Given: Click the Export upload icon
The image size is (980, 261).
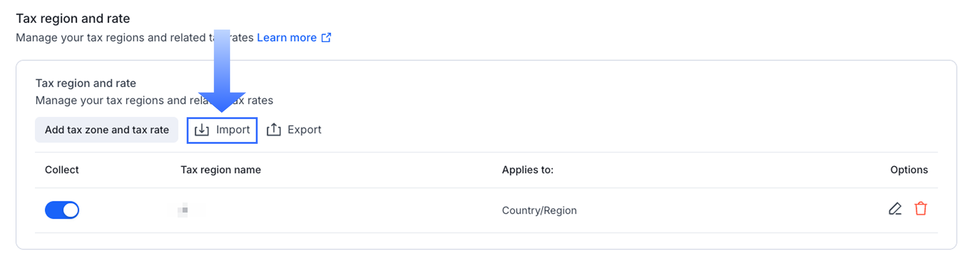Looking at the screenshot, I should click(x=274, y=130).
